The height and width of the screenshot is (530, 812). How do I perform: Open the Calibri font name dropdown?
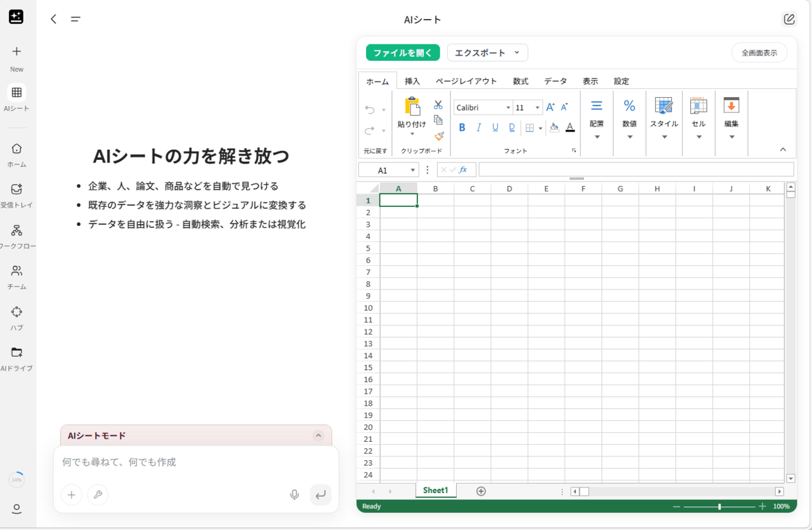click(483, 108)
